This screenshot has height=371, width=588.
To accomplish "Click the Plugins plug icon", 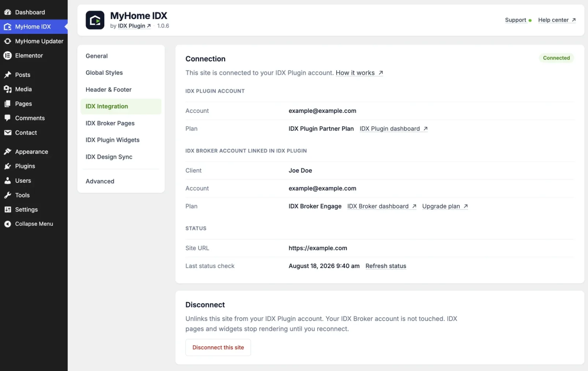I will (x=7, y=166).
